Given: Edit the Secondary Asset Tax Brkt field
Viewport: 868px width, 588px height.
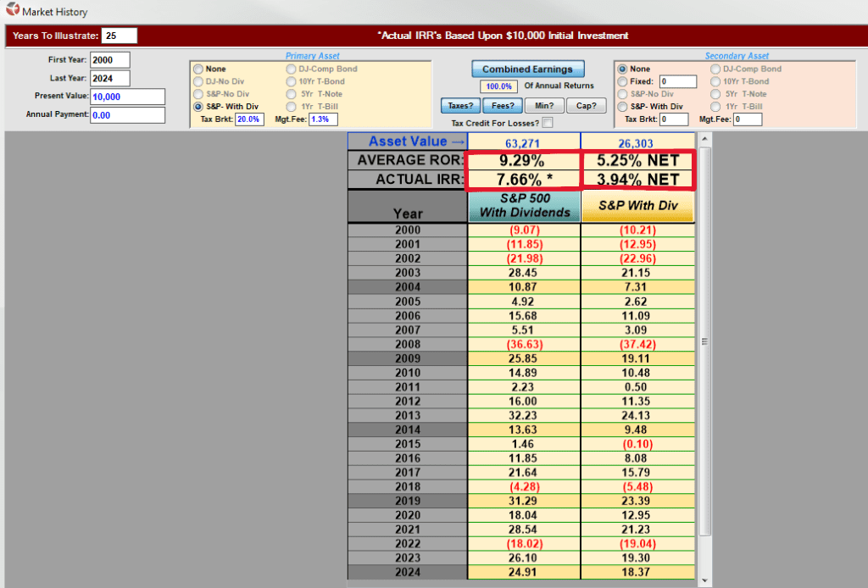Looking at the screenshot, I should click(x=674, y=119).
